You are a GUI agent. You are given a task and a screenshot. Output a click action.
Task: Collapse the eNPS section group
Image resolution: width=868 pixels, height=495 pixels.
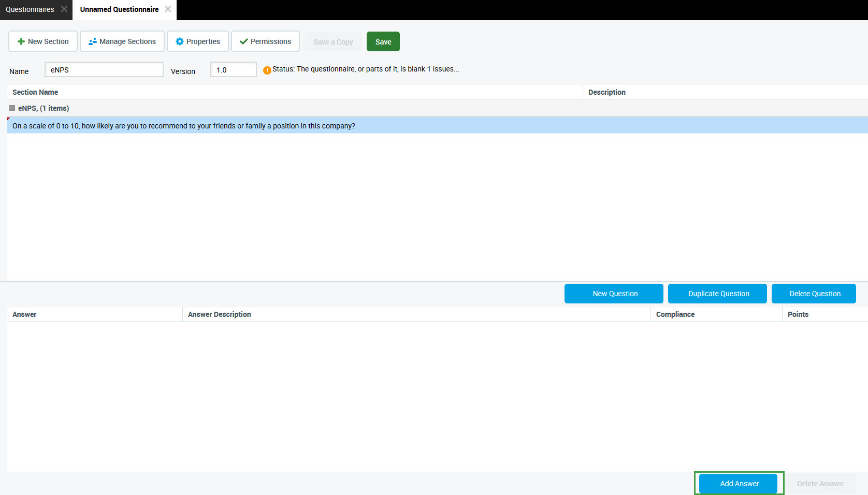(x=12, y=108)
